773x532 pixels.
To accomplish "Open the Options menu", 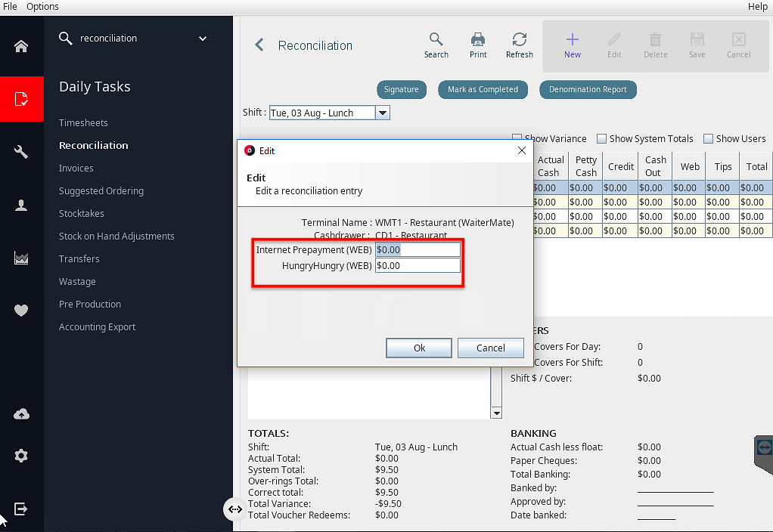I will pos(42,6).
